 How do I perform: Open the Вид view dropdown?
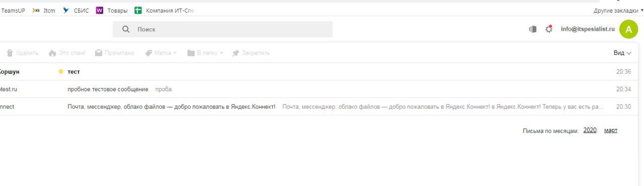click(x=622, y=53)
